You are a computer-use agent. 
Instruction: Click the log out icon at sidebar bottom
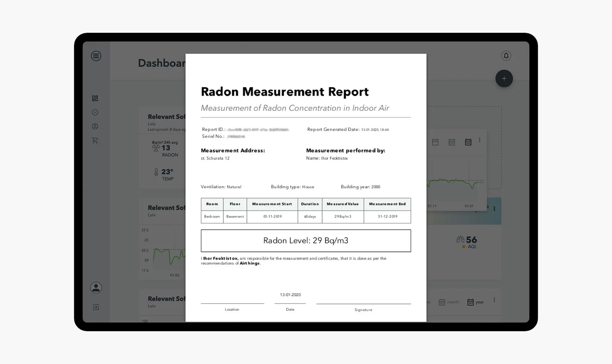click(x=96, y=307)
